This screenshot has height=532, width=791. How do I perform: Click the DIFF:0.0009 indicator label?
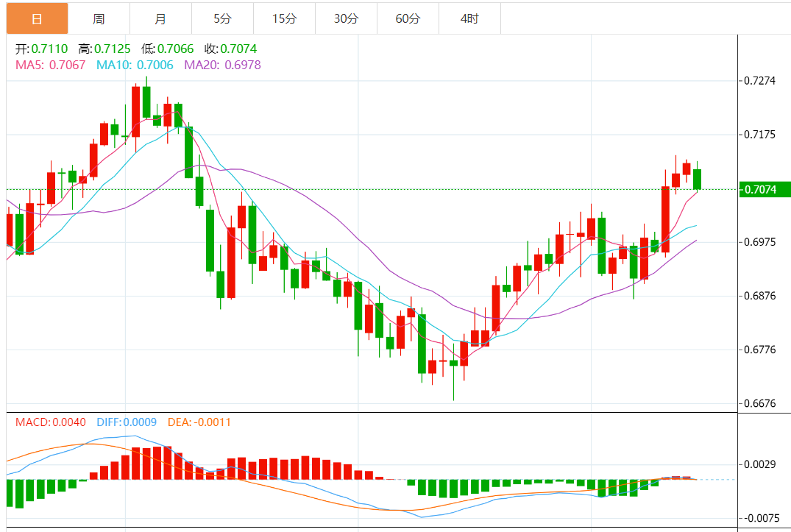point(127,422)
